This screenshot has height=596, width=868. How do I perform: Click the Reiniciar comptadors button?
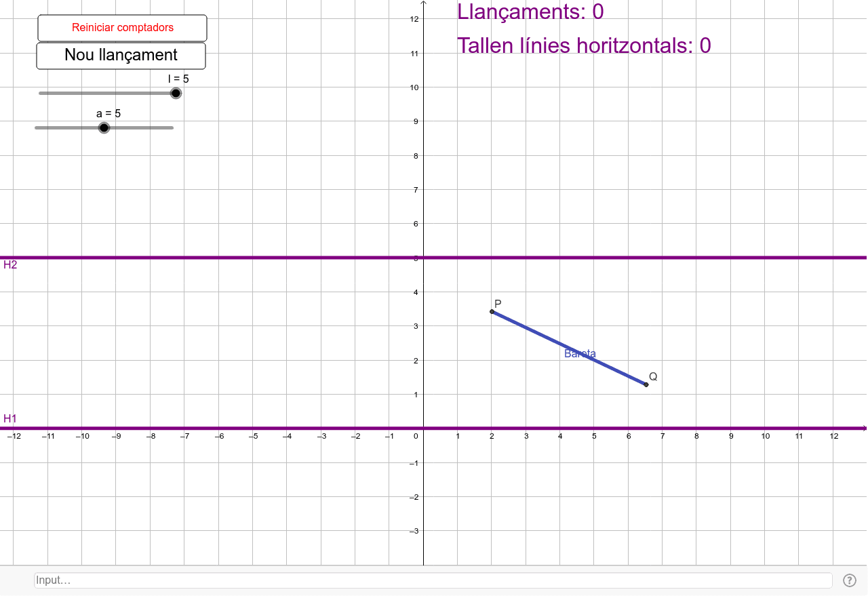tap(122, 28)
